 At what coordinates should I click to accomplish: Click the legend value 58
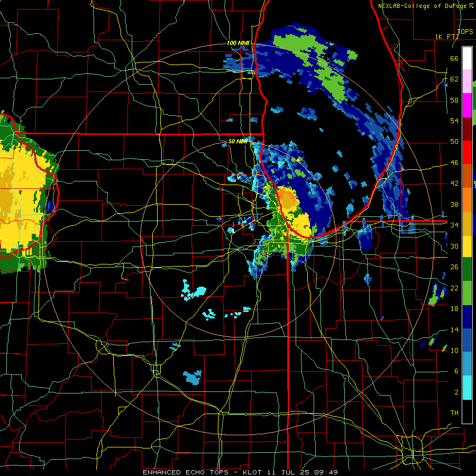[454, 100]
